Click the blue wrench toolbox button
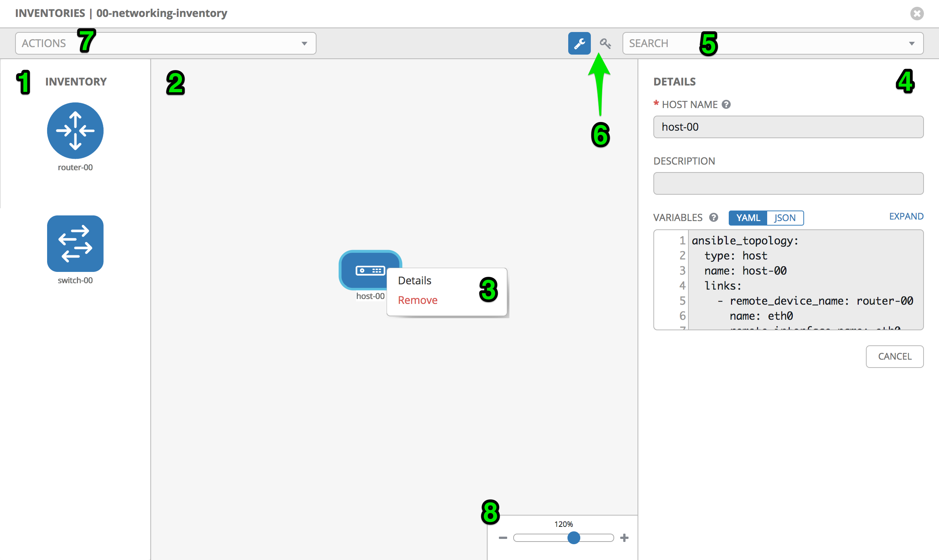This screenshot has width=939, height=560. pos(579,43)
